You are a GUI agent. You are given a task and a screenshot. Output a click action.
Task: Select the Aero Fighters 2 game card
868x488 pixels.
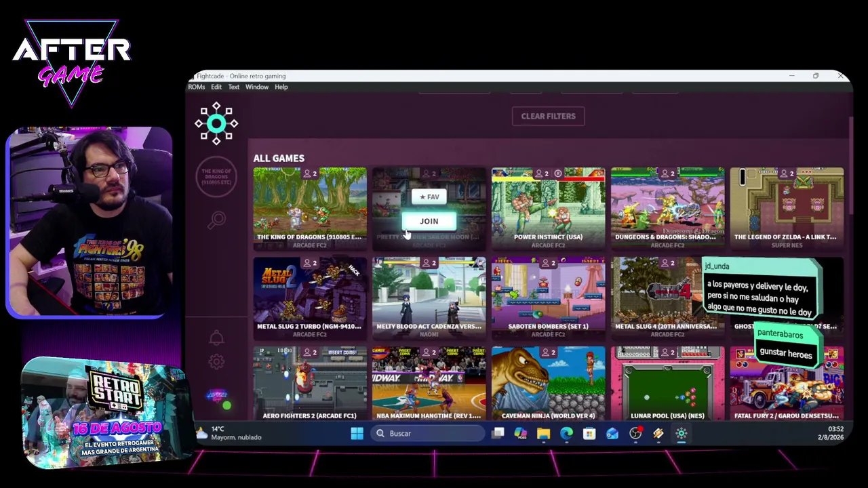click(310, 384)
